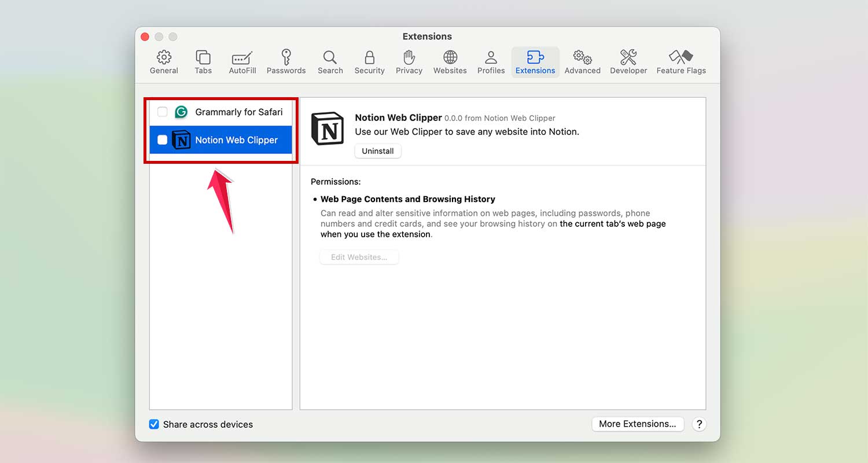868x463 pixels.
Task: Open Privacy settings
Action: [409, 61]
